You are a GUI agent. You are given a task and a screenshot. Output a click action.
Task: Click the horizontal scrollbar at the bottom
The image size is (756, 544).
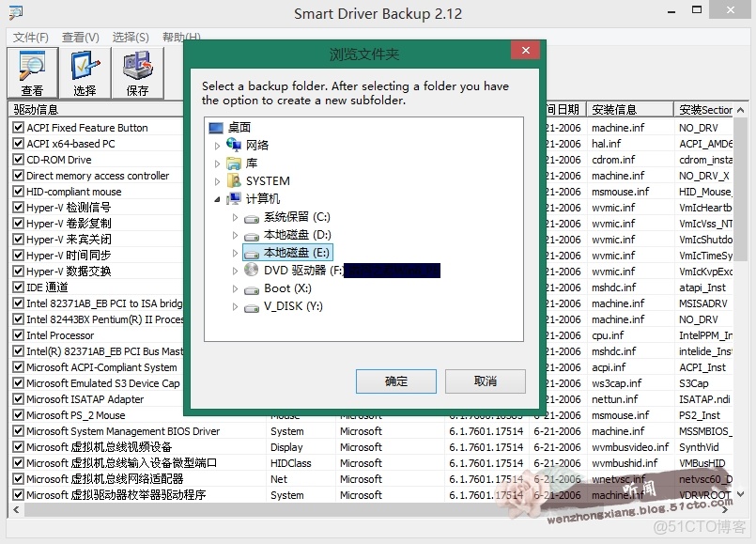pos(376,511)
